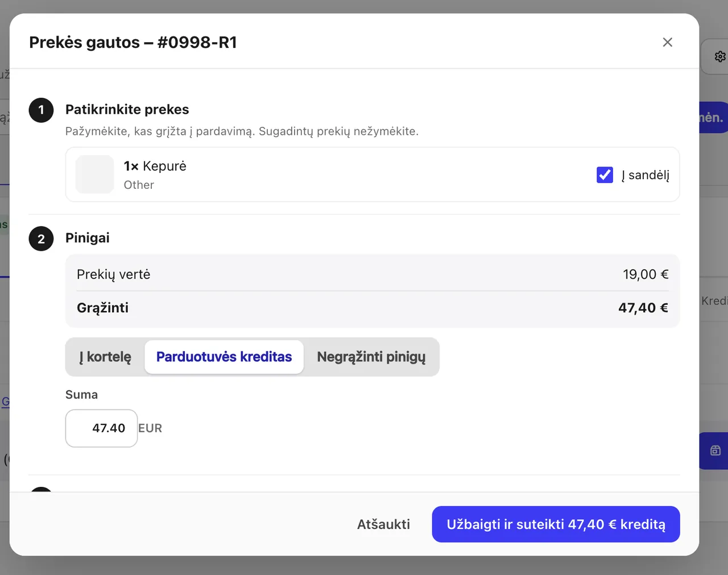Click the EUR currency label
Screen dimensions: 728x575
[150, 428]
